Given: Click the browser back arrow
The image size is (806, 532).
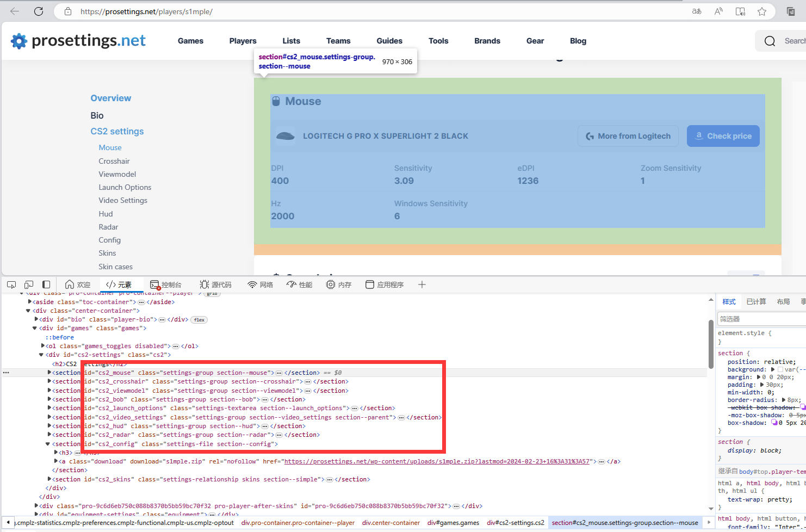Looking at the screenshot, I should (15, 11).
